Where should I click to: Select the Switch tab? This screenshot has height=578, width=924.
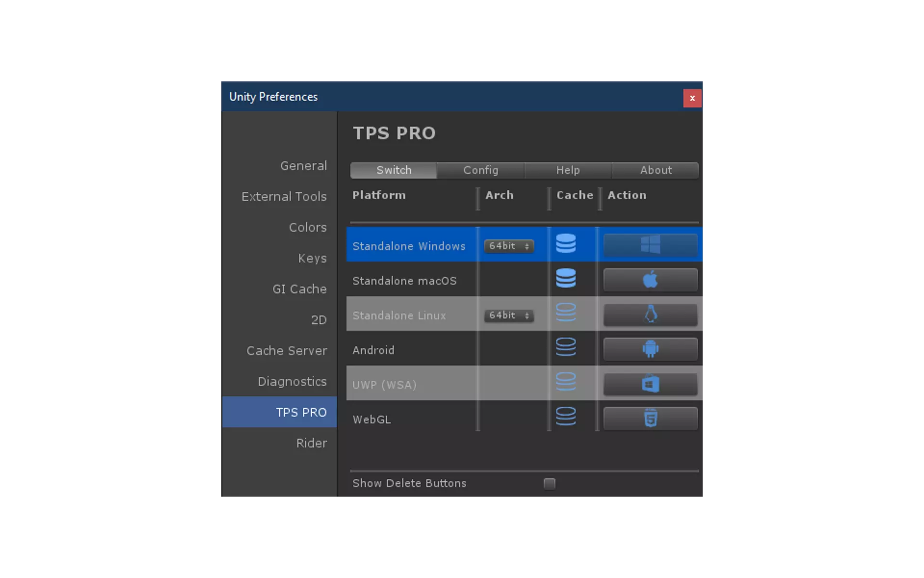[394, 170]
